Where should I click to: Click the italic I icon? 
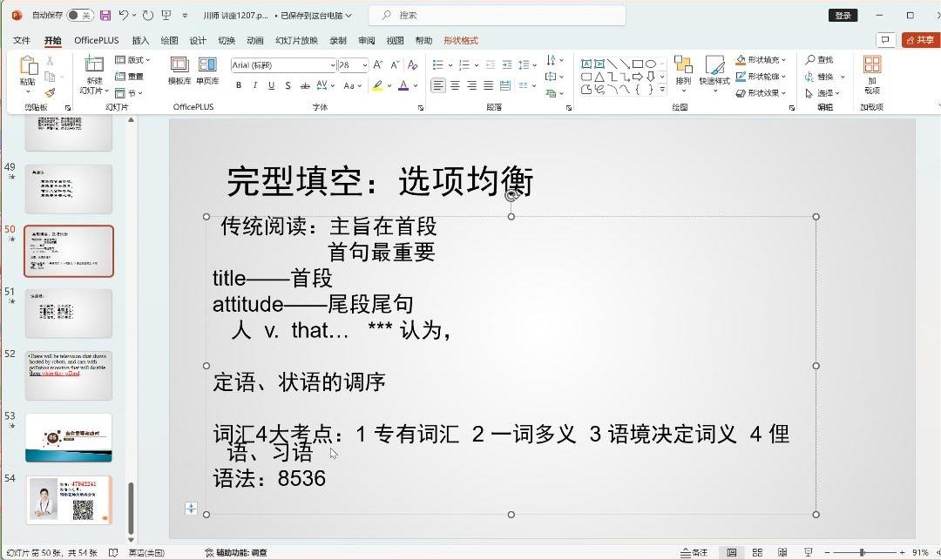[x=254, y=85]
